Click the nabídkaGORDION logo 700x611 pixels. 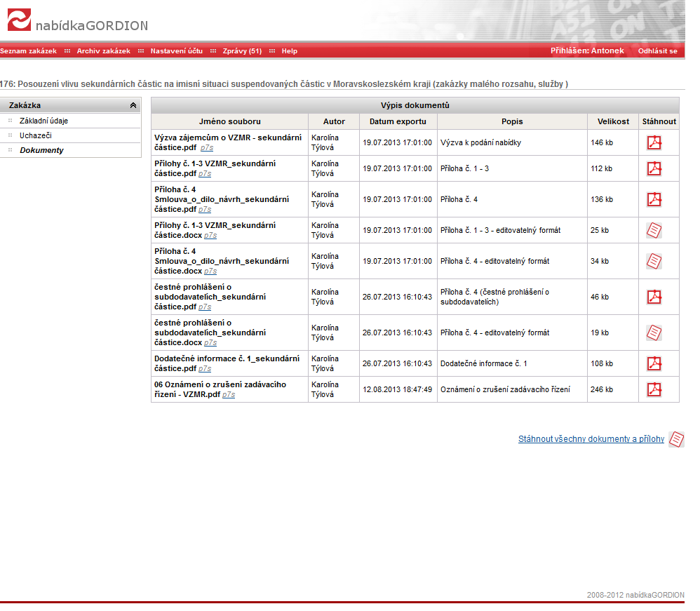coord(78,23)
